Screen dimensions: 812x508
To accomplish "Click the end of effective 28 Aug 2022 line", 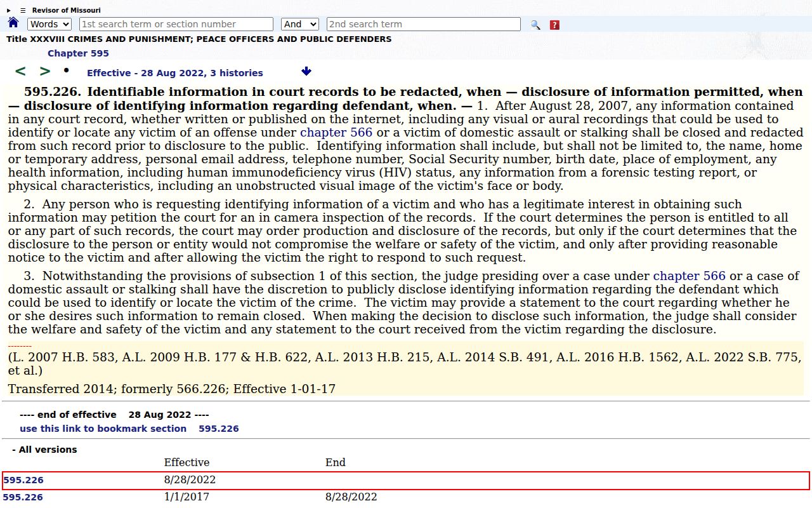I will point(114,415).
